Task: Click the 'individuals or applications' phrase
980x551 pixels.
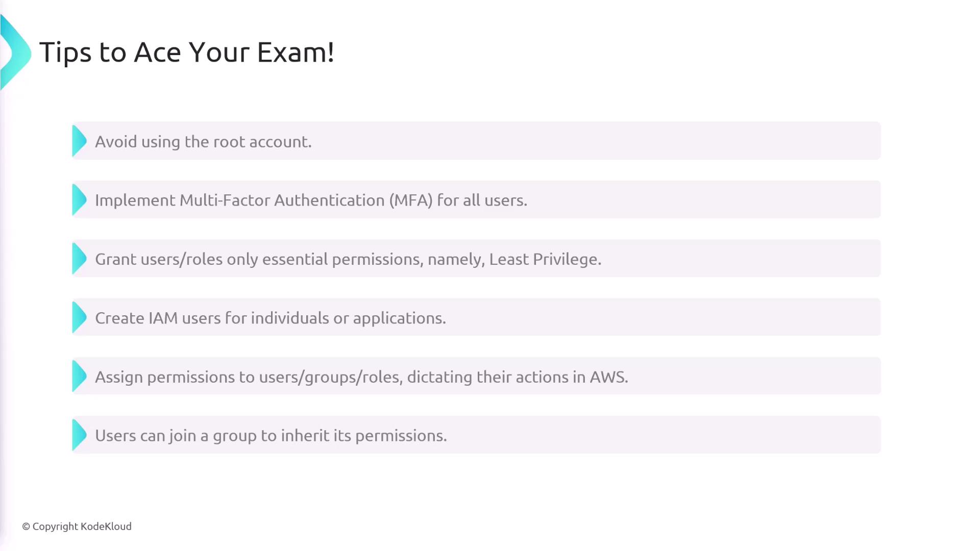Action: point(348,318)
